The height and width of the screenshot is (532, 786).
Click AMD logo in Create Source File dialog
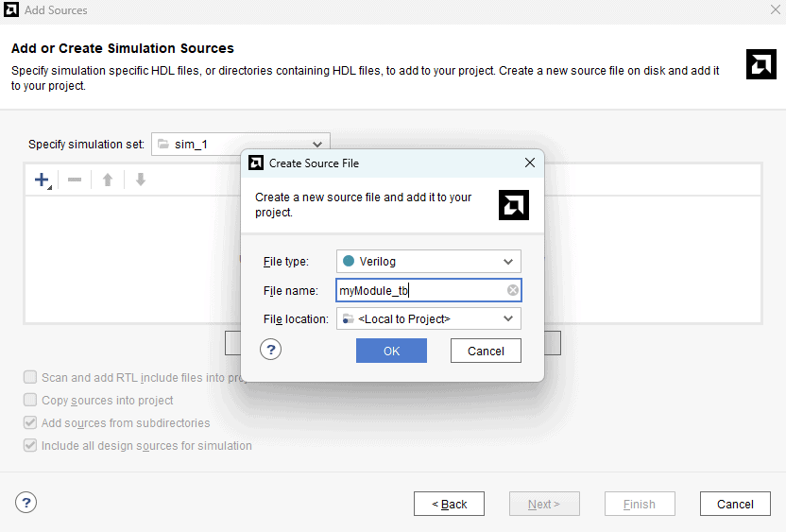(513, 204)
